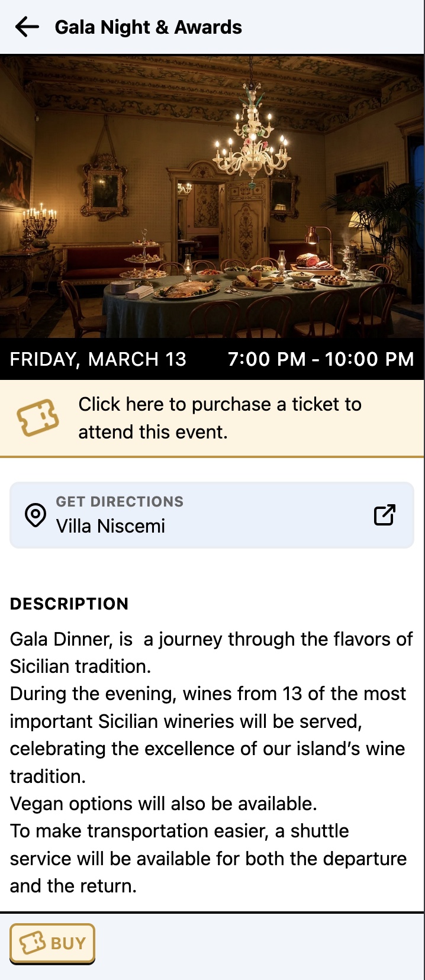The image size is (425, 980).
Task: Click FRIDAY, MARCH 13 in the date bar
Action: point(98,359)
